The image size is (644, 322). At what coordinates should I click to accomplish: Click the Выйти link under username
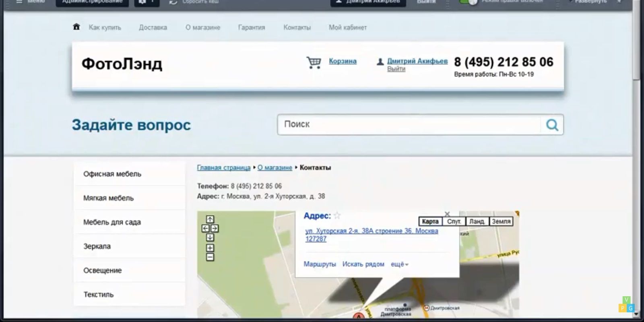click(396, 69)
